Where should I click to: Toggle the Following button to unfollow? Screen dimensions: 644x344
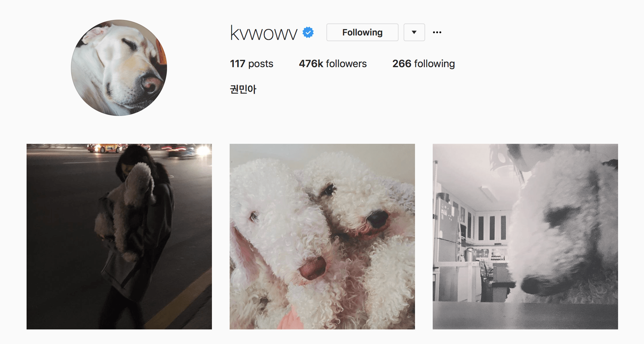[362, 32]
